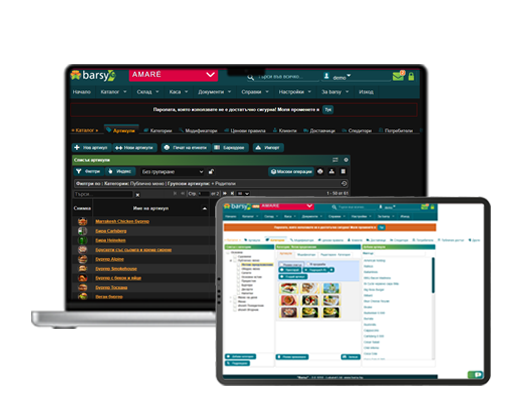Click the filter history icon in filter bar

(x=344, y=183)
